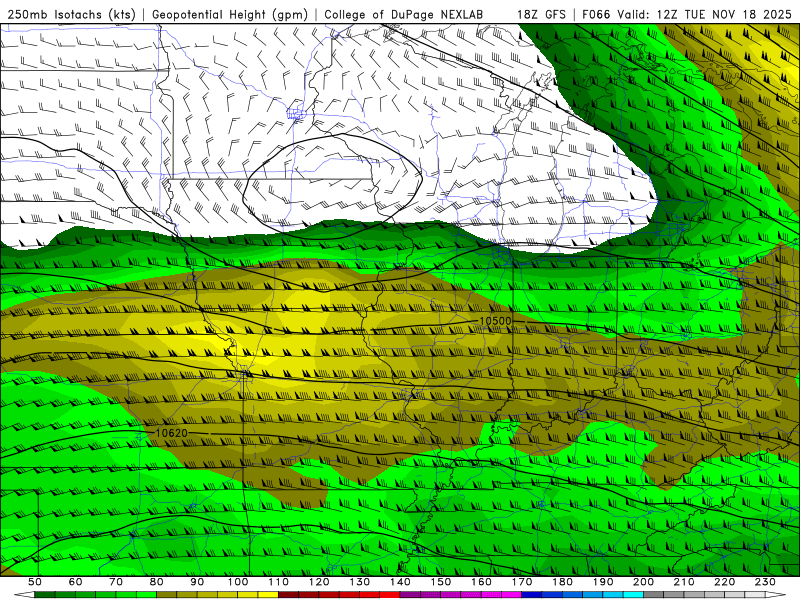Select the dark red swatch right of 110
Screen dimensions: 800x600
coord(289,595)
